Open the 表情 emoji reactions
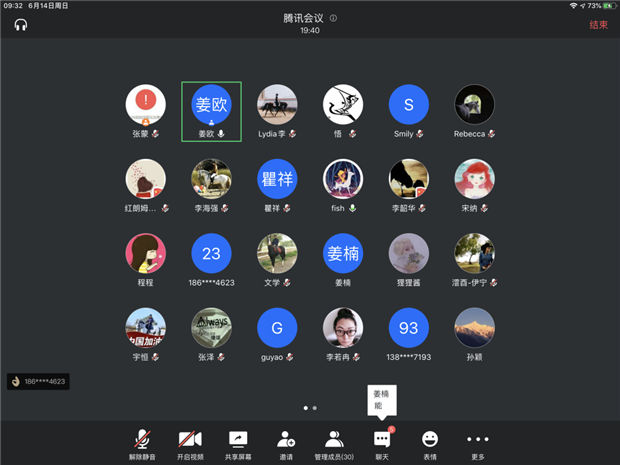620x465 pixels. click(x=430, y=444)
